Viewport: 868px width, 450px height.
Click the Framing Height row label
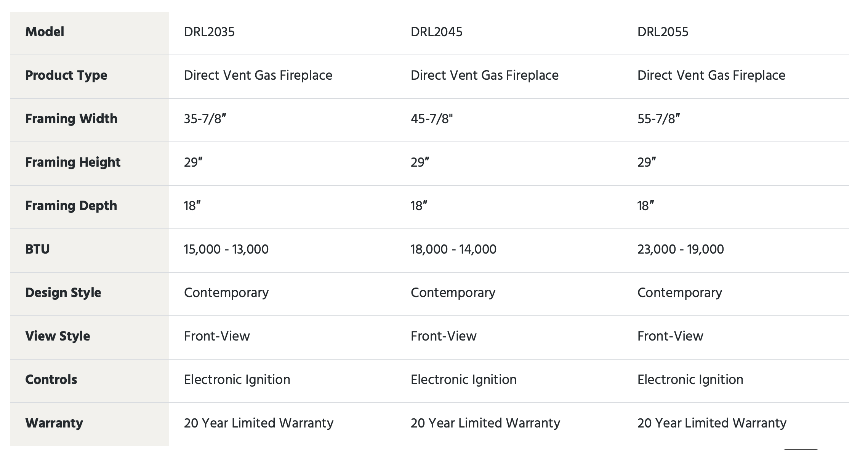(73, 162)
